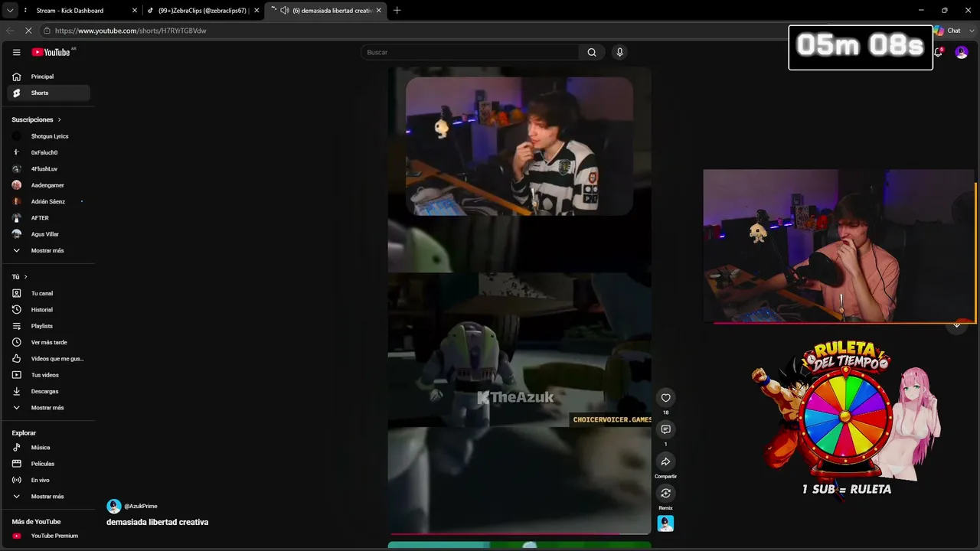
Task: Start voice search with the microphone
Action: (x=619, y=52)
